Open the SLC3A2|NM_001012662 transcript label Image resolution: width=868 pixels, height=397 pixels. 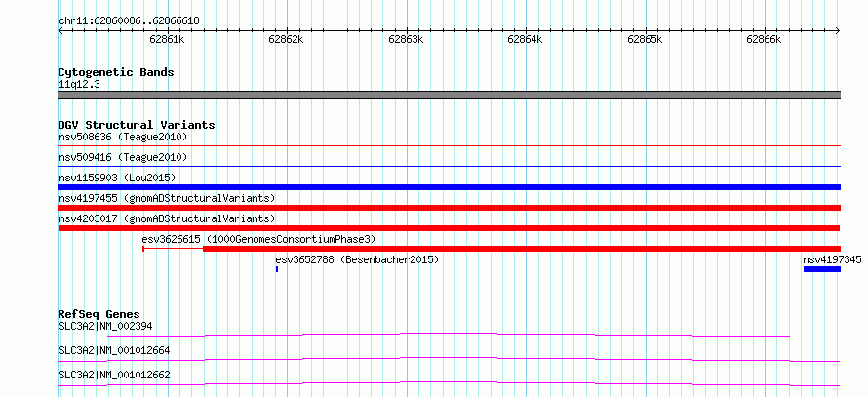coord(114,376)
